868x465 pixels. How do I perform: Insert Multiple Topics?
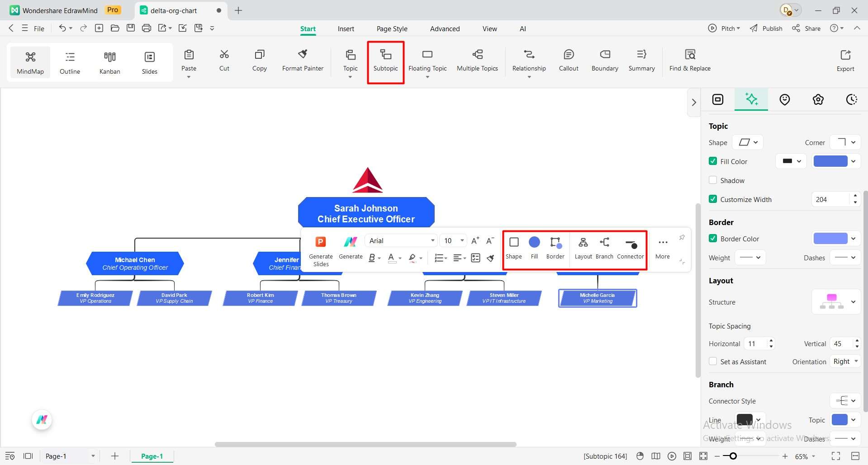477,61
